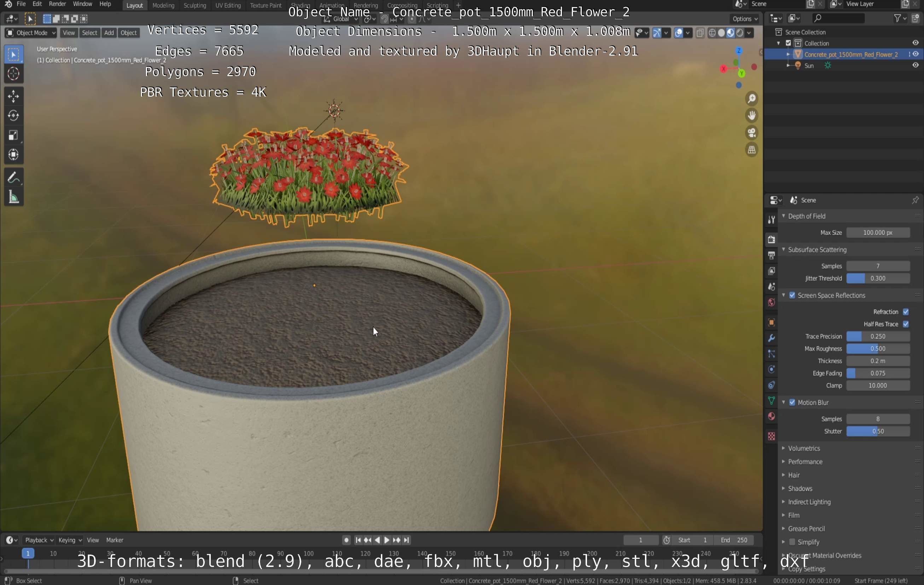The width and height of the screenshot is (924, 585).
Task: Open the Scene properties tab
Action: [771, 287]
